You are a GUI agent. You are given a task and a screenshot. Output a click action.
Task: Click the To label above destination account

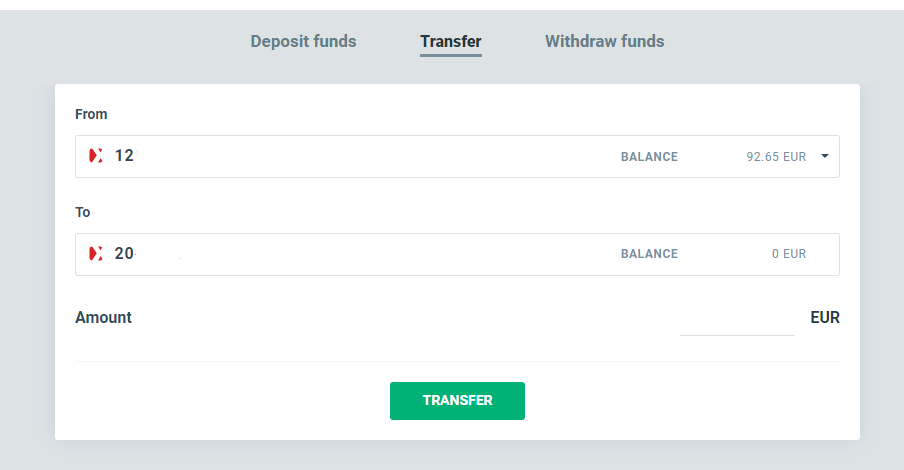83,212
